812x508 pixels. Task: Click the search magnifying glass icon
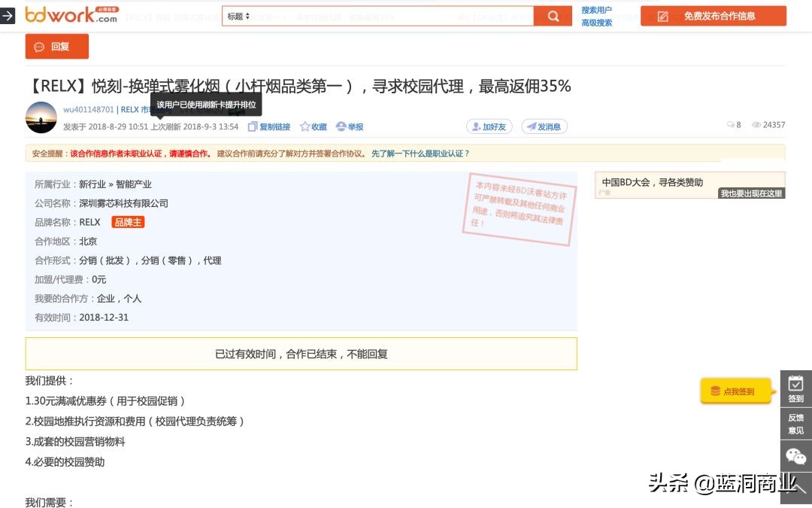pos(553,16)
